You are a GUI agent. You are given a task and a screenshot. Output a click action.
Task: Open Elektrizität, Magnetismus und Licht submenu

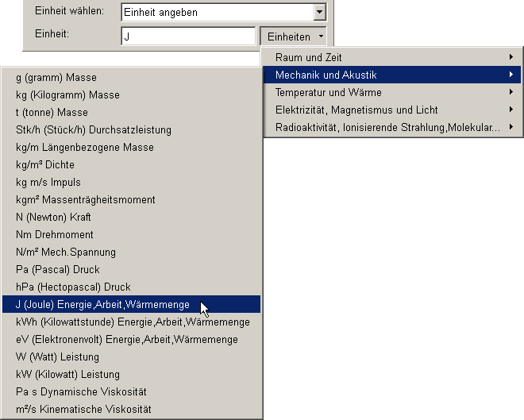tap(392, 110)
